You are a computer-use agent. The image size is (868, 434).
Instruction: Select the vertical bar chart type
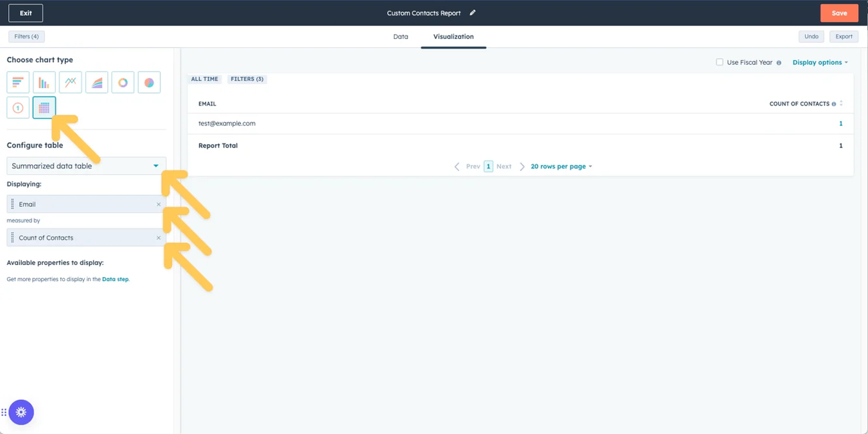pyautogui.click(x=43, y=82)
